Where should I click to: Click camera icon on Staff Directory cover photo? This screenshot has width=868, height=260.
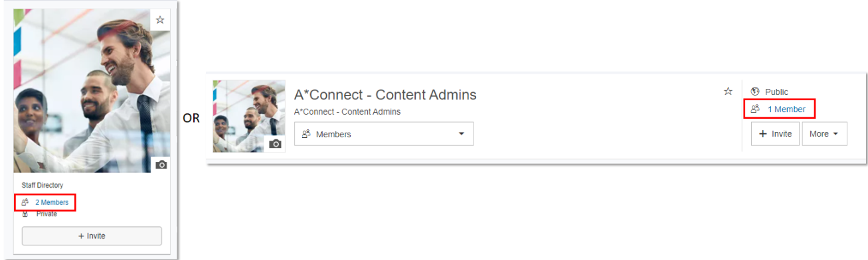[x=161, y=164]
